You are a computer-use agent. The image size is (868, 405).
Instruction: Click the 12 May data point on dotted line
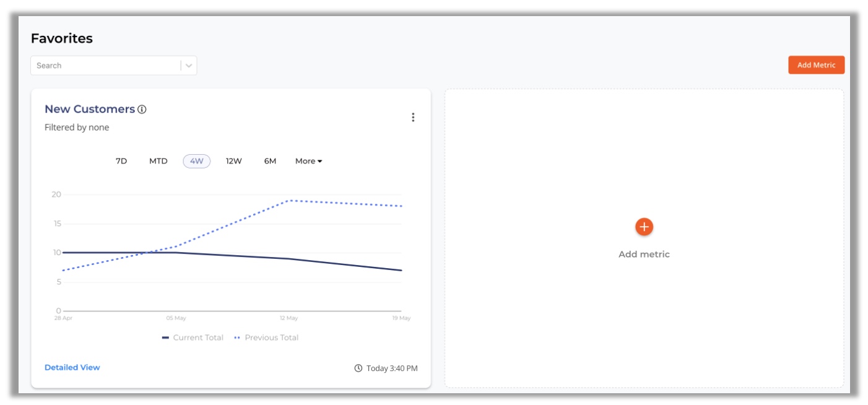289,201
